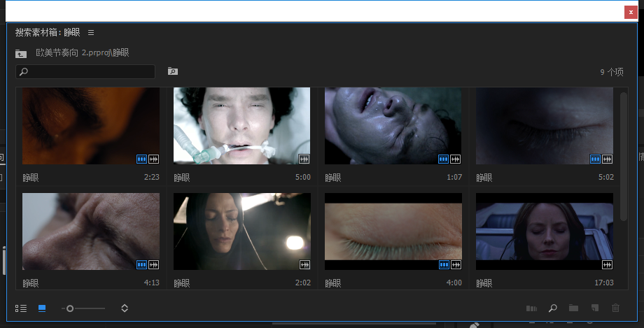Select the 5:02 dark closed eye clip
The width and height of the screenshot is (644, 328).
[x=544, y=126]
